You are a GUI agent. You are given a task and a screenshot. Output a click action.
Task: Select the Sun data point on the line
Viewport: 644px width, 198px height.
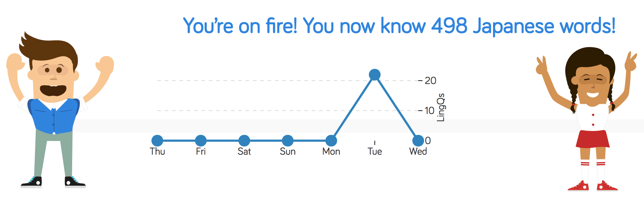tap(288, 141)
